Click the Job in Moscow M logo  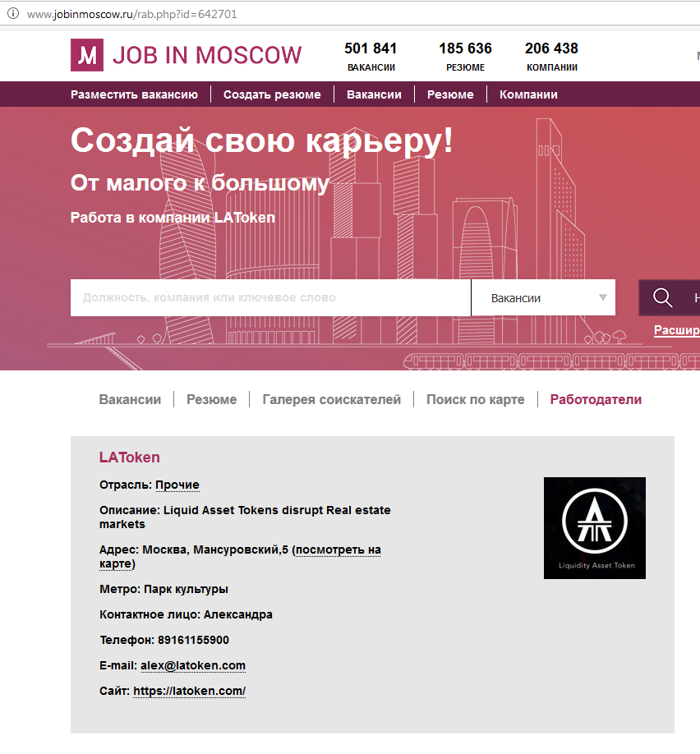87,55
